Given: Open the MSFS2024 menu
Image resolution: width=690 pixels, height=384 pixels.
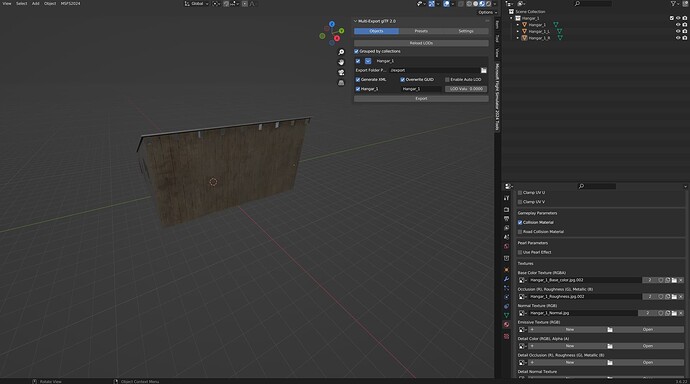Looking at the screenshot, I should click(x=70, y=4).
